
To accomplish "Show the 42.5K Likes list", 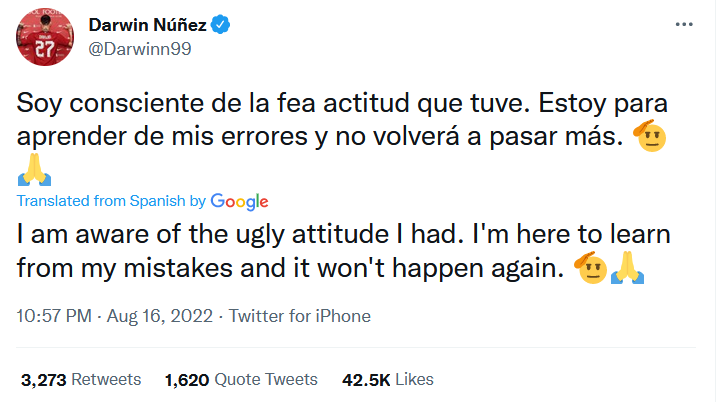I will tap(388, 379).
